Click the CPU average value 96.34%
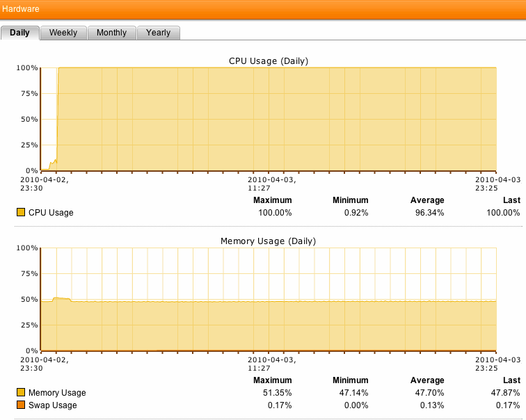 pos(428,213)
